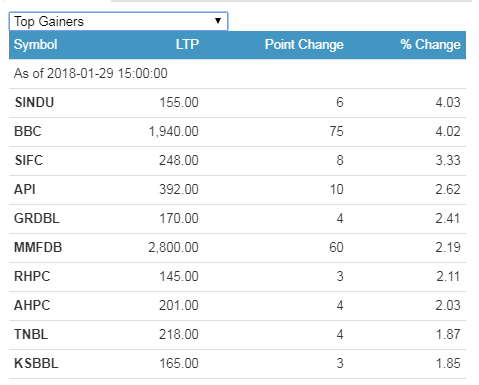Click the As of 2018-01-29 timestamp row
This screenshot has height=385, width=479.
click(x=237, y=74)
